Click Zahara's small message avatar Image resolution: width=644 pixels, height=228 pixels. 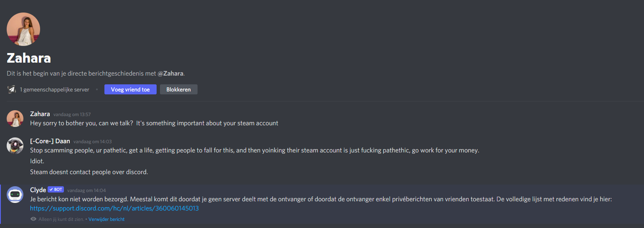pos(15,119)
